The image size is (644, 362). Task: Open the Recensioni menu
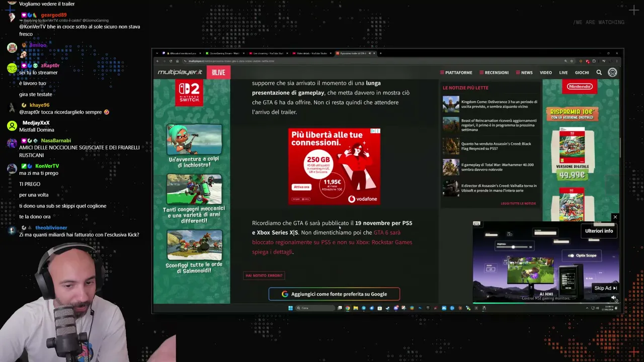(x=494, y=72)
